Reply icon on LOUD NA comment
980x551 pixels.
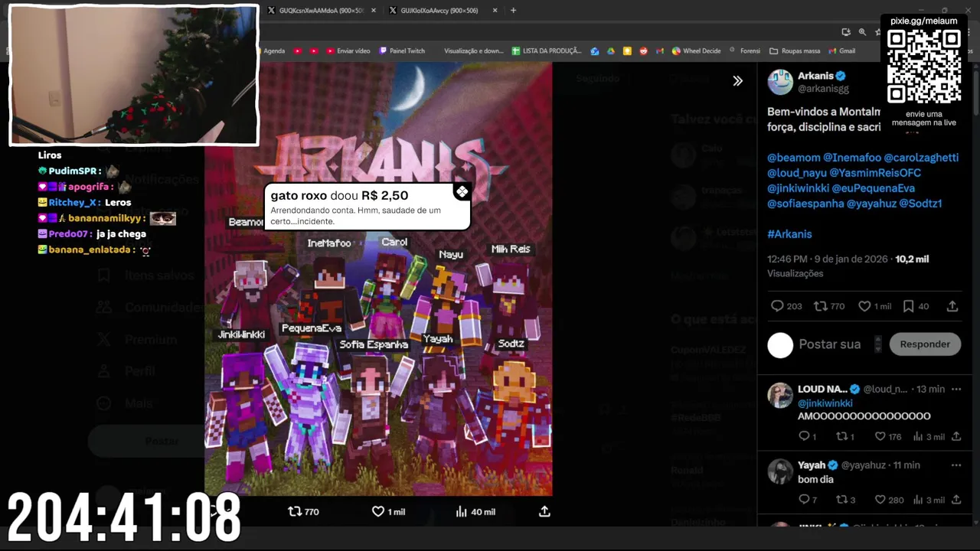click(x=804, y=436)
